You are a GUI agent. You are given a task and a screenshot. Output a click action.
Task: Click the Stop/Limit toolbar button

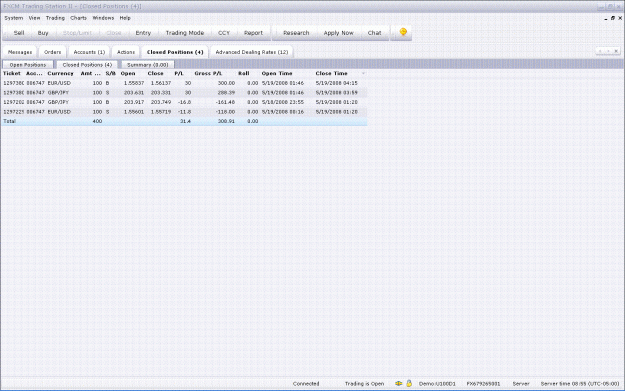(x=77, y=33)
